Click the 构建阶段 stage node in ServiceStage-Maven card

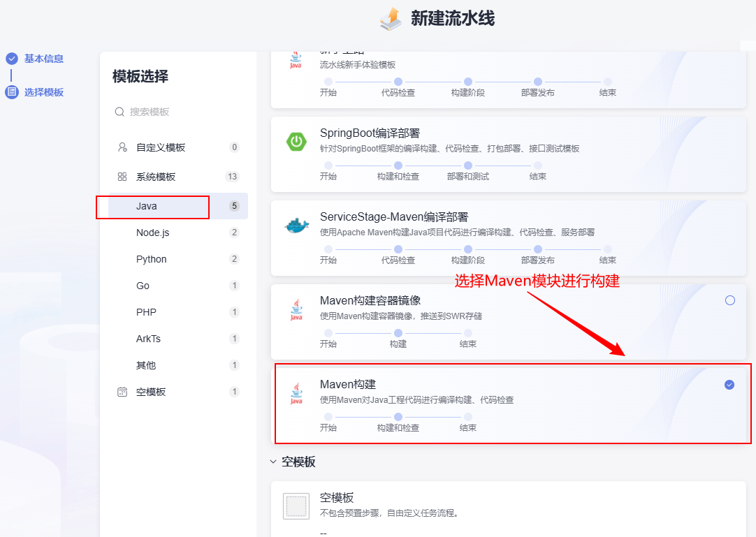[x=468, y=249]
